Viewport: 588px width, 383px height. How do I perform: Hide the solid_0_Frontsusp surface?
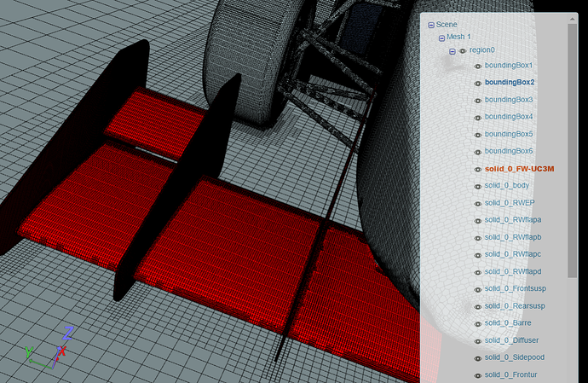pos(478,289)
